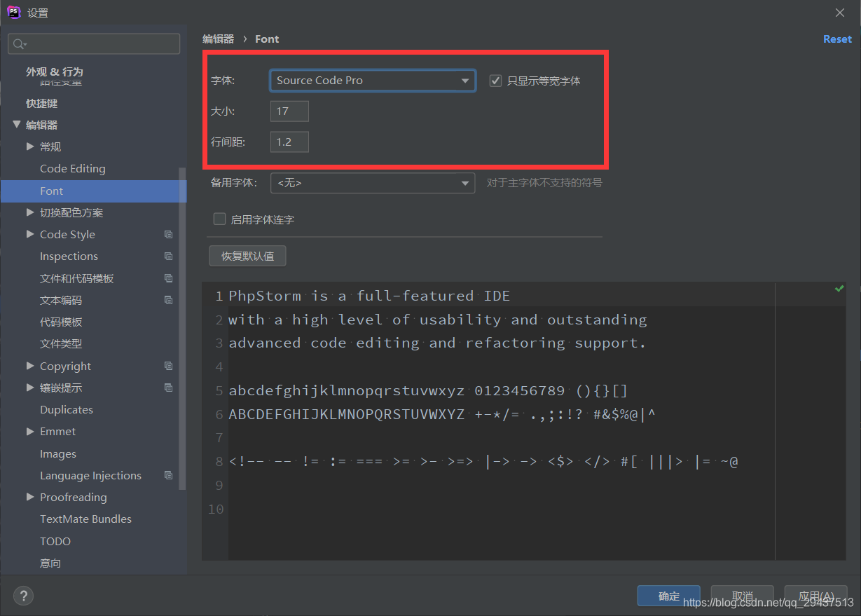Click the help question mark button
The image size is (861, 616).
coord(23,596)
